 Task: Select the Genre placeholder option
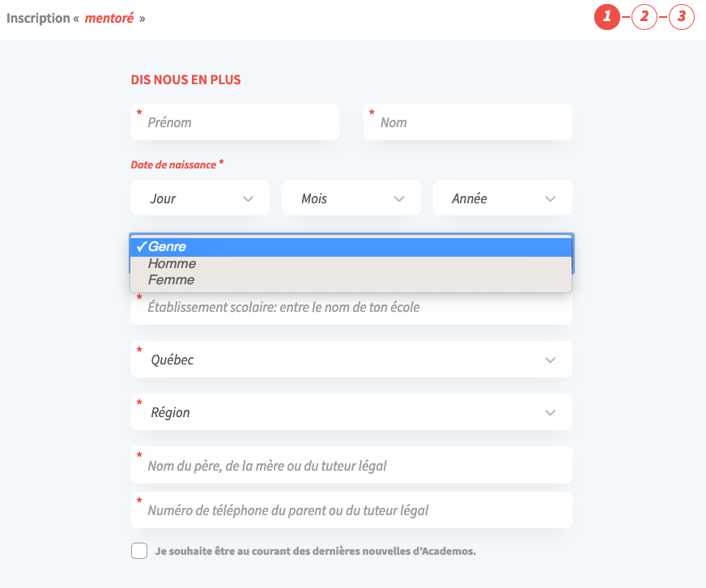click(168, 247)
